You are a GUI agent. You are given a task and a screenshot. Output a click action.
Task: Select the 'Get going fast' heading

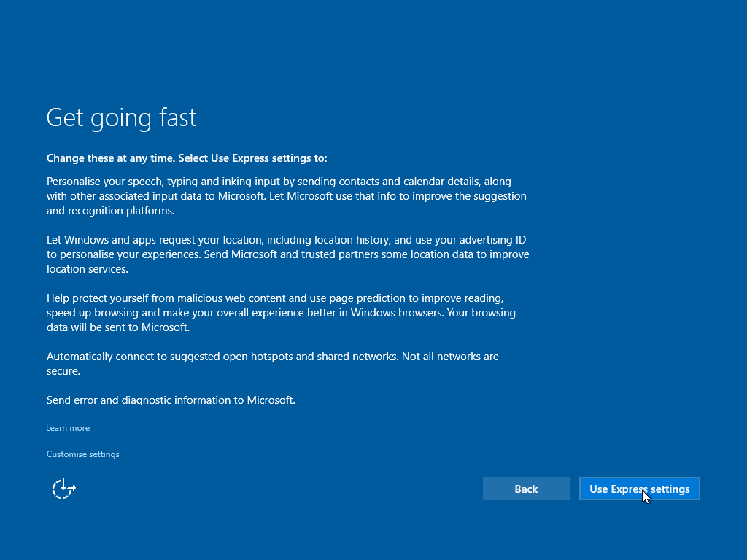(122, 117)
